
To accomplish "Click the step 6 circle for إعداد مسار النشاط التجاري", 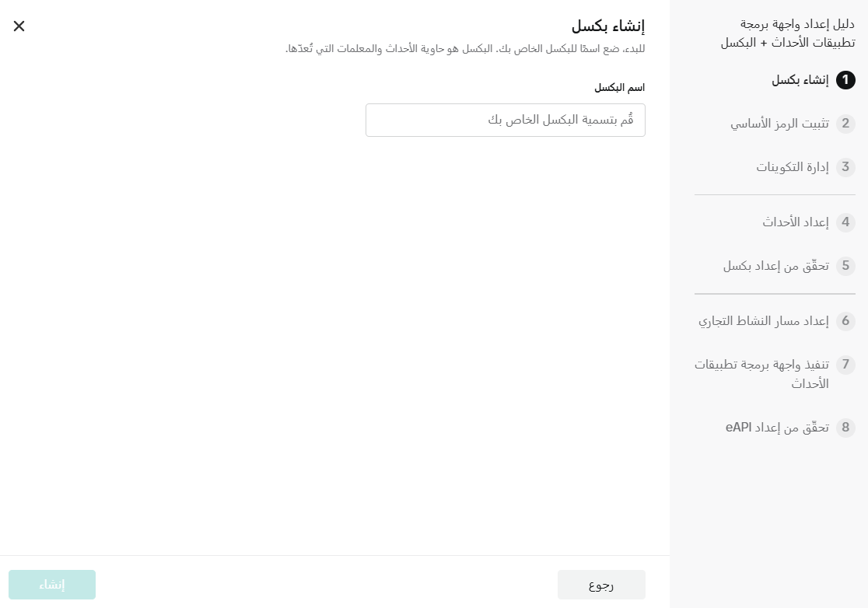I will point(845,321).
